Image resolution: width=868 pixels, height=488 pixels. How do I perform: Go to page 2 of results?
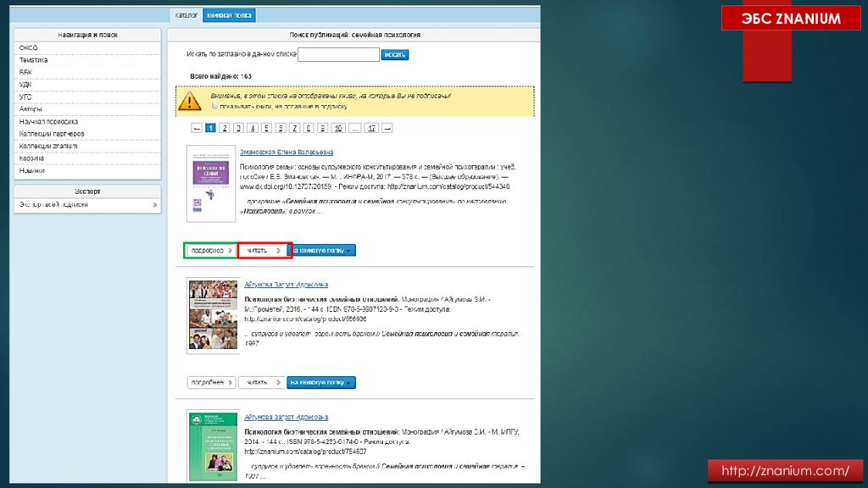[224, 129]
